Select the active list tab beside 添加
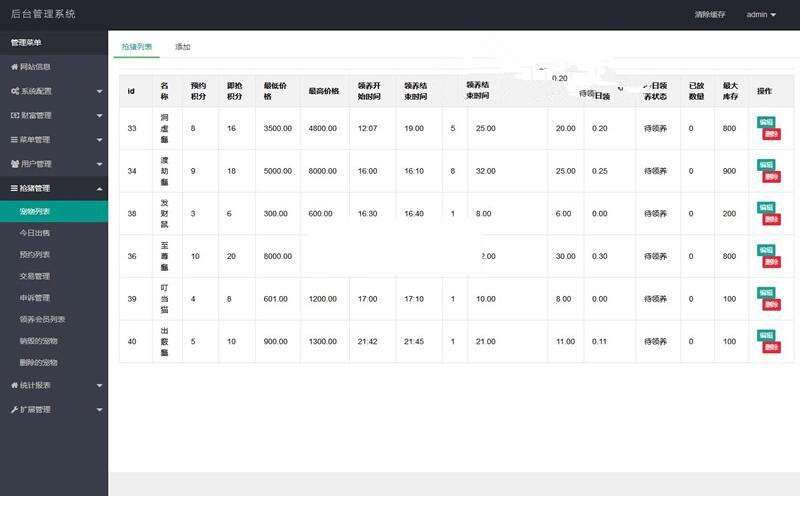The height and width of the screenshot is (513, 801). tap(136, 47)
